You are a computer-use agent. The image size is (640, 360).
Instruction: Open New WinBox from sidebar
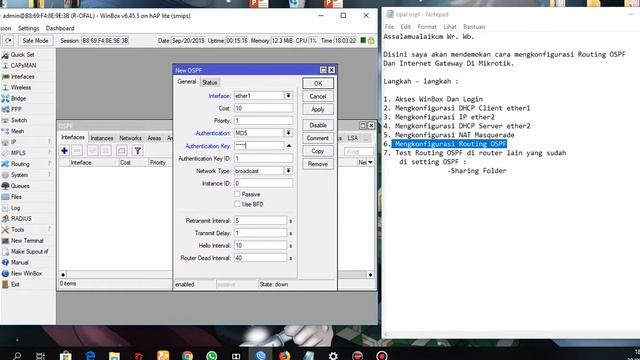point(26,273)
